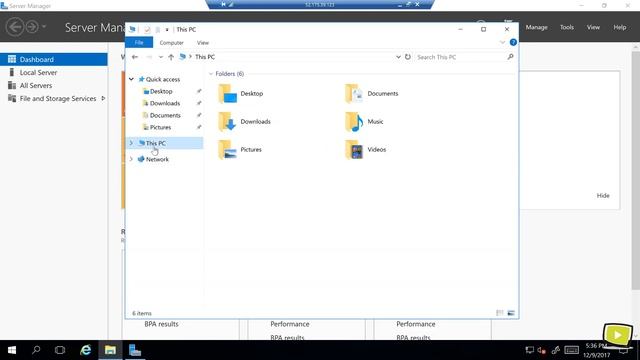This screenshot has width=640, height=360.
Task: Open the Music folder icon
Action: [354, 122]
